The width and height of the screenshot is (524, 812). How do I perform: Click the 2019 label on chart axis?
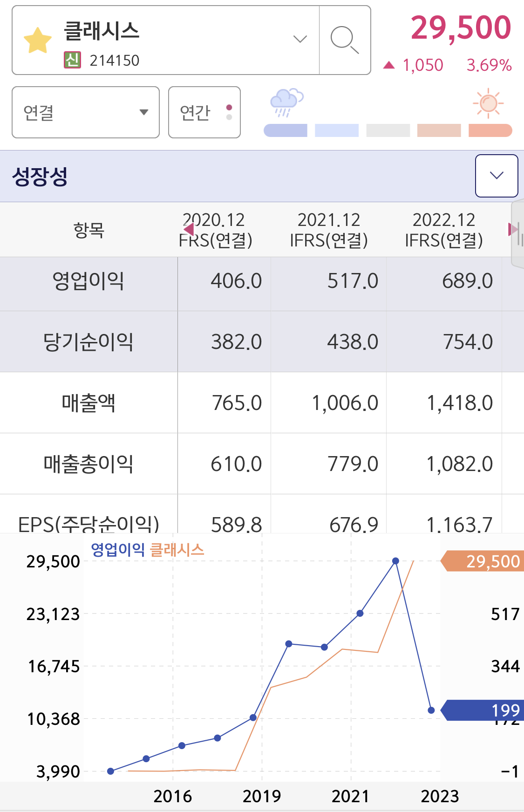click(x=262, y=796)
